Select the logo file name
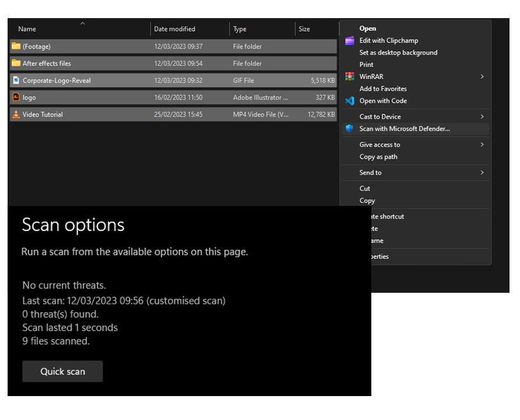Viewport: 520px width, 420px height. (x=29, y=97)
